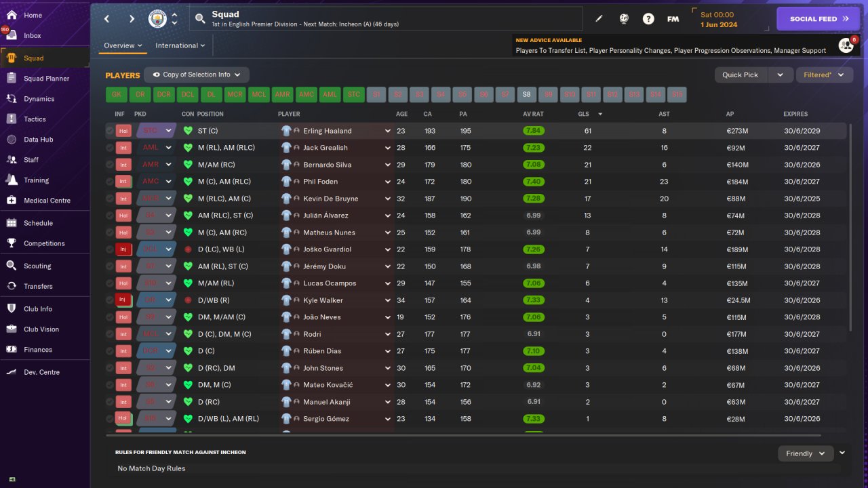Go to the Tactics board icon
This screenshot has width=868, height=488.
[x=12, y=119]
